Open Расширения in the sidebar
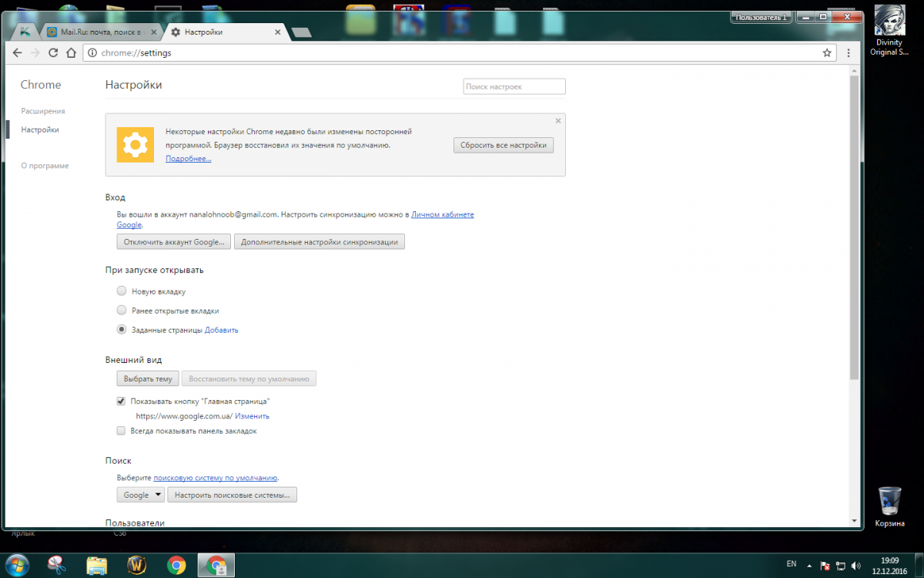This screenshot has width=924, height=578. click(43, 111)
